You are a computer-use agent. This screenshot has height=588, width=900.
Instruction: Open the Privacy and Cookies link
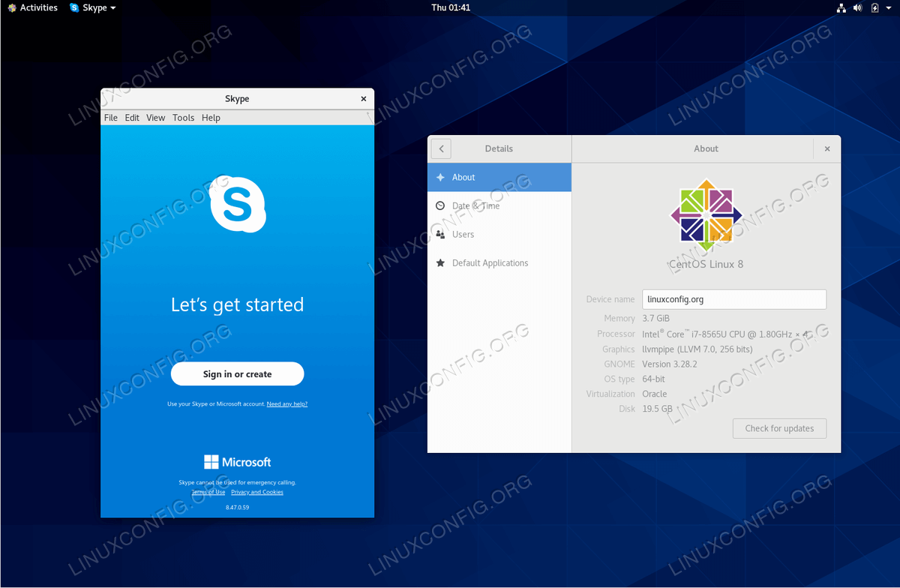click(257, 492)
